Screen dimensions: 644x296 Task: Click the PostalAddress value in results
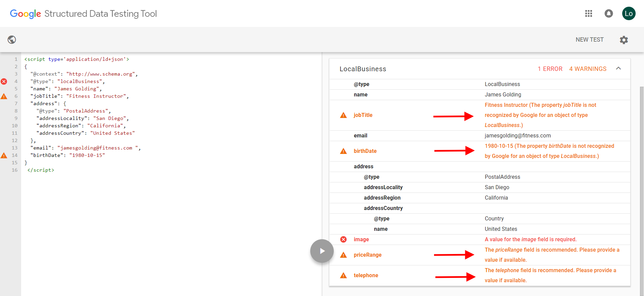[502, 177]
